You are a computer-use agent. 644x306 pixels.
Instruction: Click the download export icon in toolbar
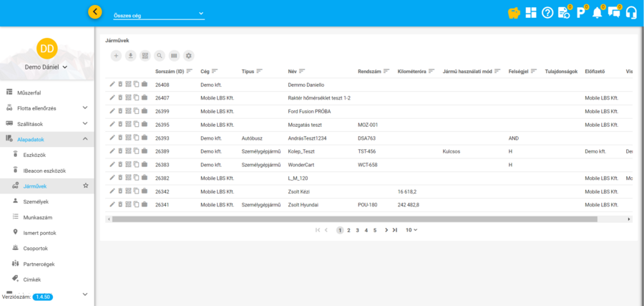131,56
